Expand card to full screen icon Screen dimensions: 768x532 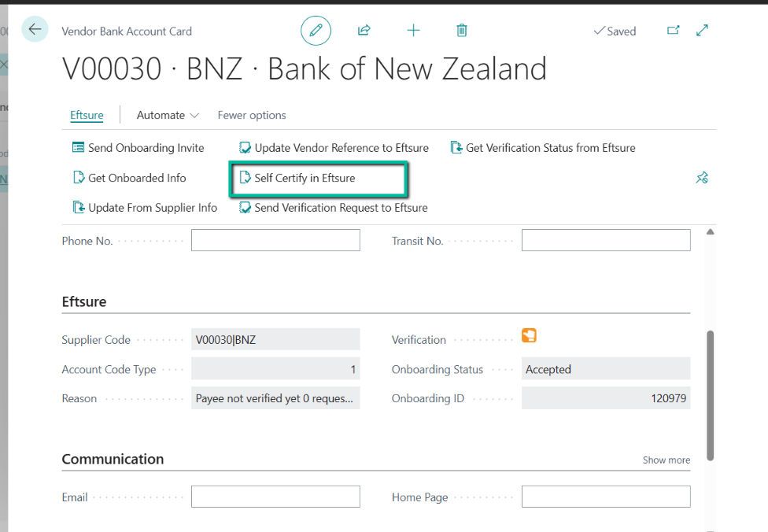(x=702, y=31)
